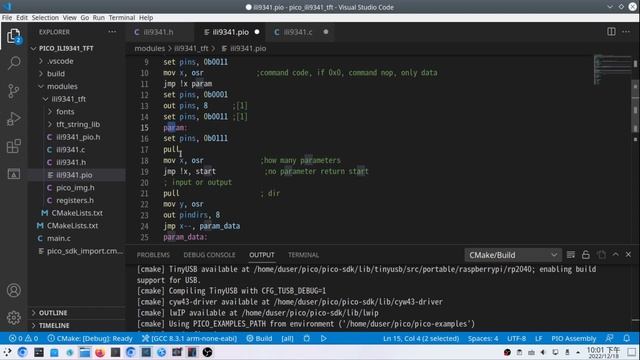This screenshot has width=640, height=360.
Task: Expand the build folder
Action: (x=56, y=73)
